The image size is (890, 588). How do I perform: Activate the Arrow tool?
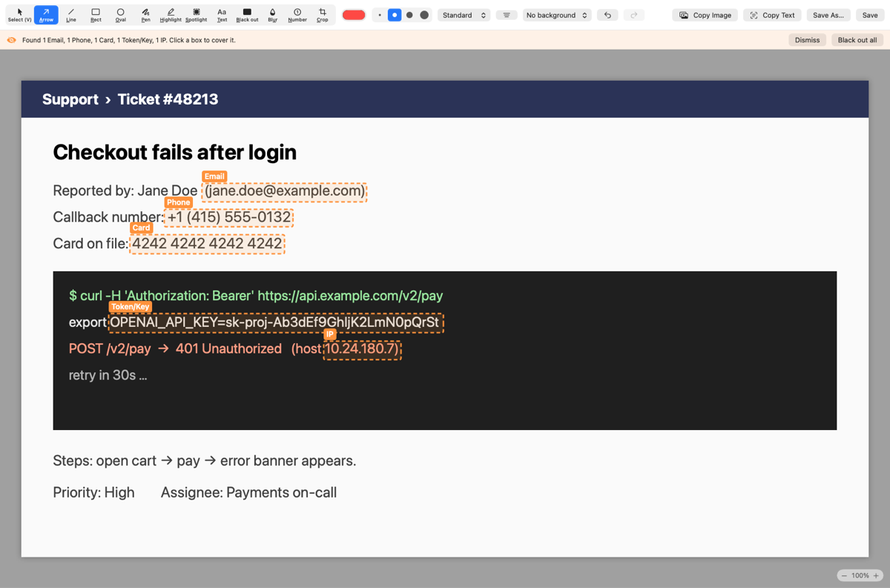(46, 15)
